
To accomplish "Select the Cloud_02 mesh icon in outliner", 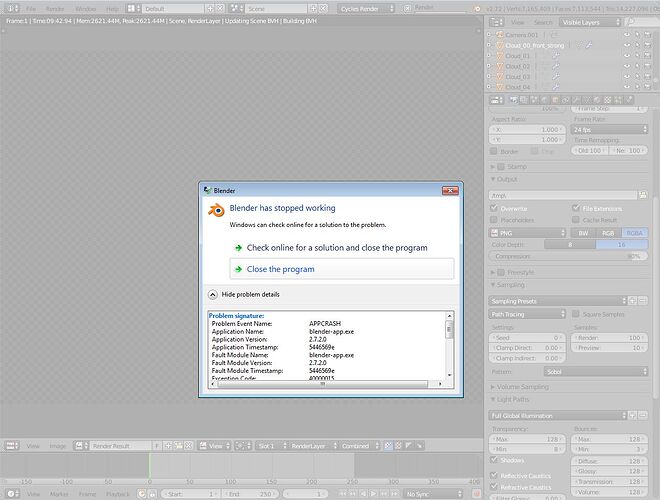I will pyautogui.click(x=500, y=66).
